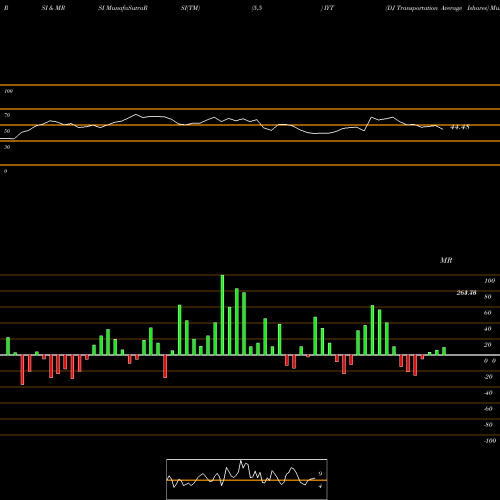The height and width of the screenshot is (500, 500).
Task: Click the MR axis label -20
Action: click(488, 377)
